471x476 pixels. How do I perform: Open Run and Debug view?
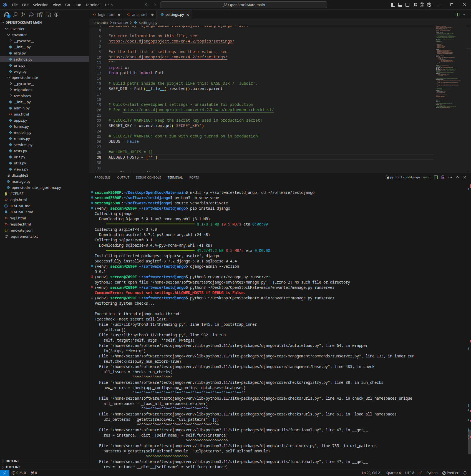click(x=32, y=15)
